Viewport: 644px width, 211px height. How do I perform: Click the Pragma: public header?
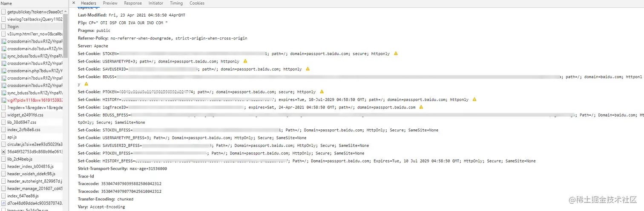coord(94,31)
